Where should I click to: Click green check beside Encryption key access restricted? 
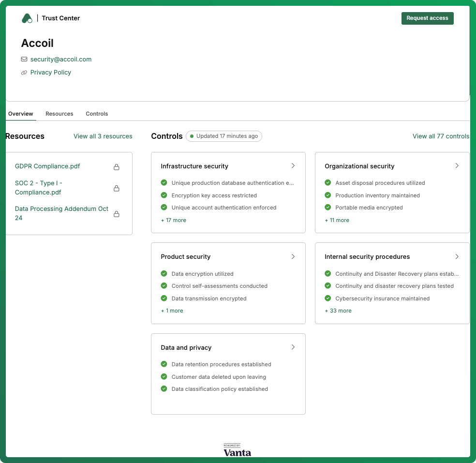pyautogui.click(x=164, y=195)
